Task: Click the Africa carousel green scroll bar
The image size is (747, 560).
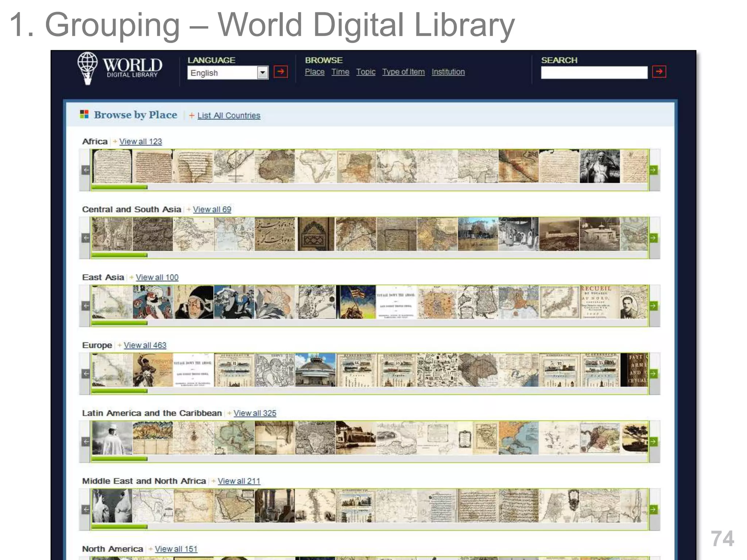Action: coord(119,187)
